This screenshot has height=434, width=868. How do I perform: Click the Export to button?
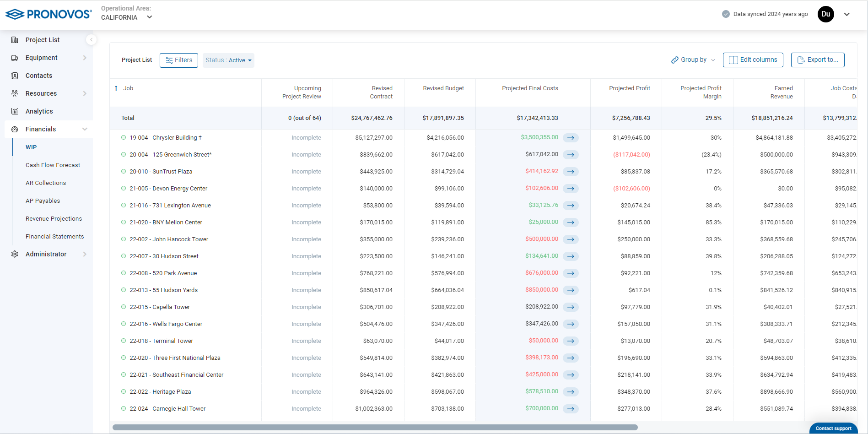coord(817,60)
